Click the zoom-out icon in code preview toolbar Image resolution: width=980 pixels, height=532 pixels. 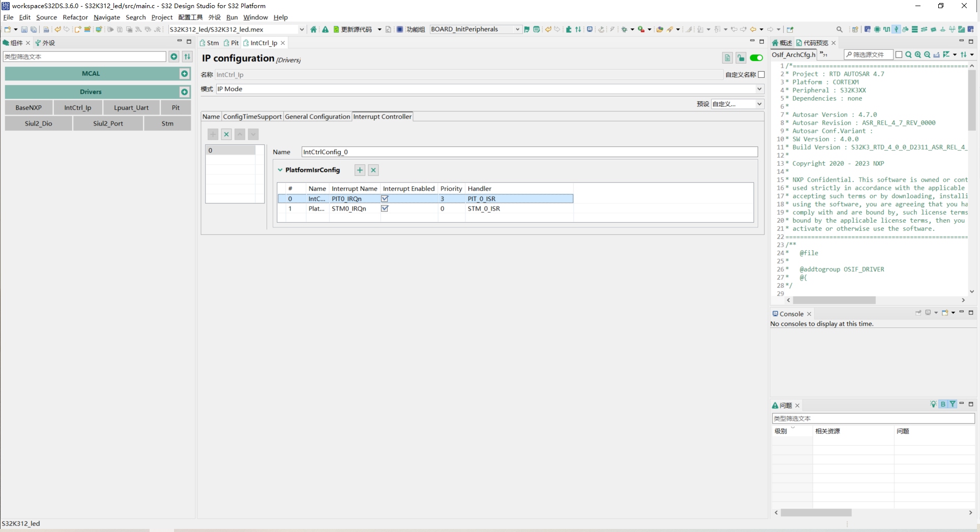927,54
